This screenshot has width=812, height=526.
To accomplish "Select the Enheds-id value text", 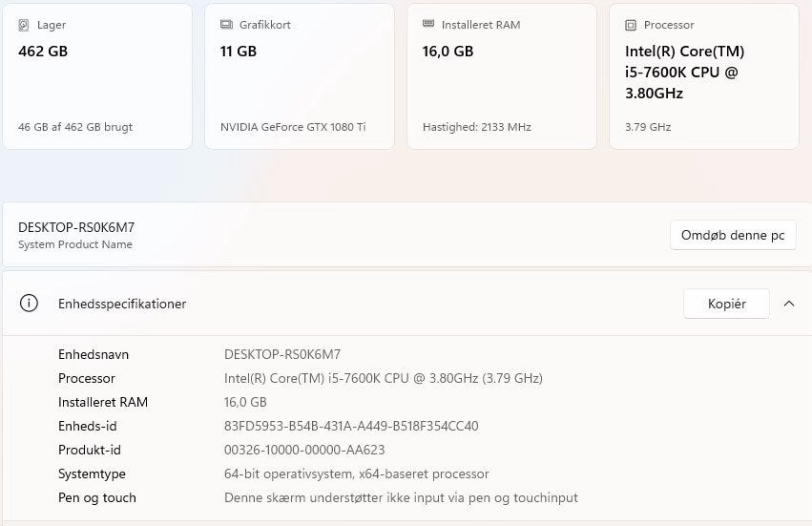I will pos(351,426).
